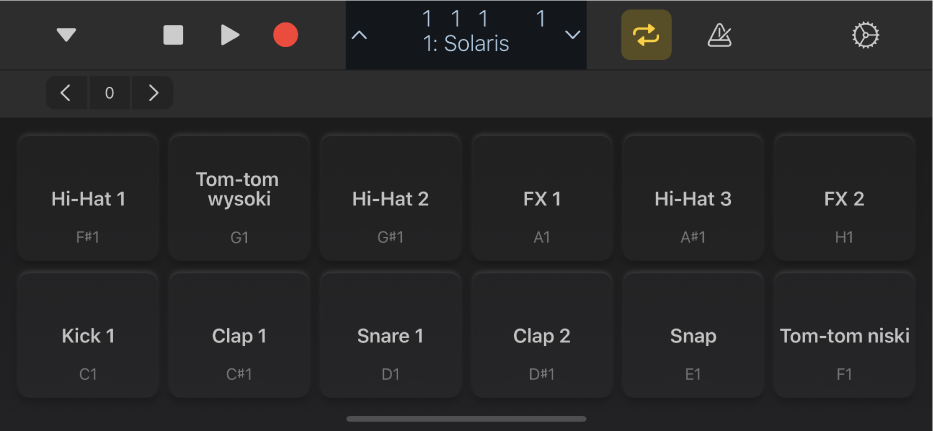The height and width of the screenshot is (431, 934).
Task: Start playback with the Play button
Action: (230, 36)
